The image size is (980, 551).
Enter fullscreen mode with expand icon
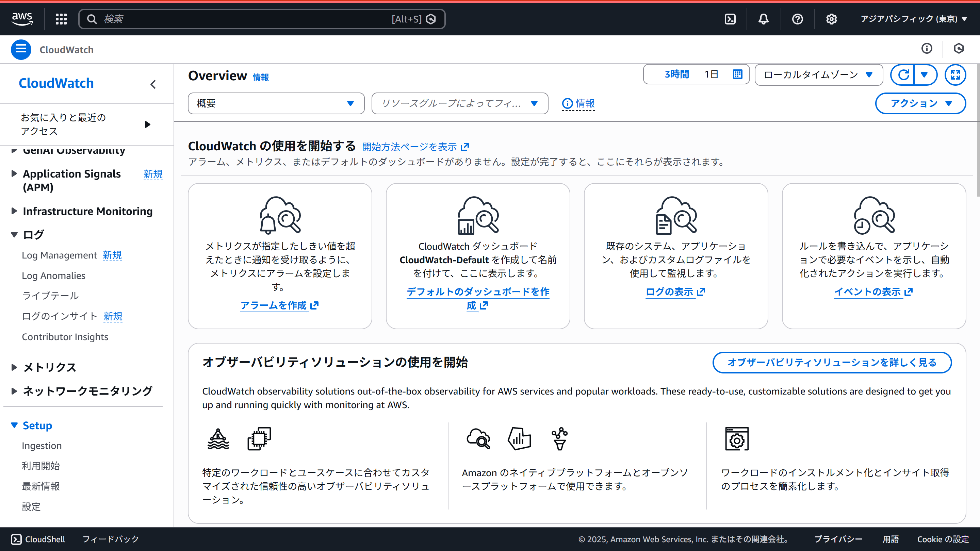click(x=955, y=74)
